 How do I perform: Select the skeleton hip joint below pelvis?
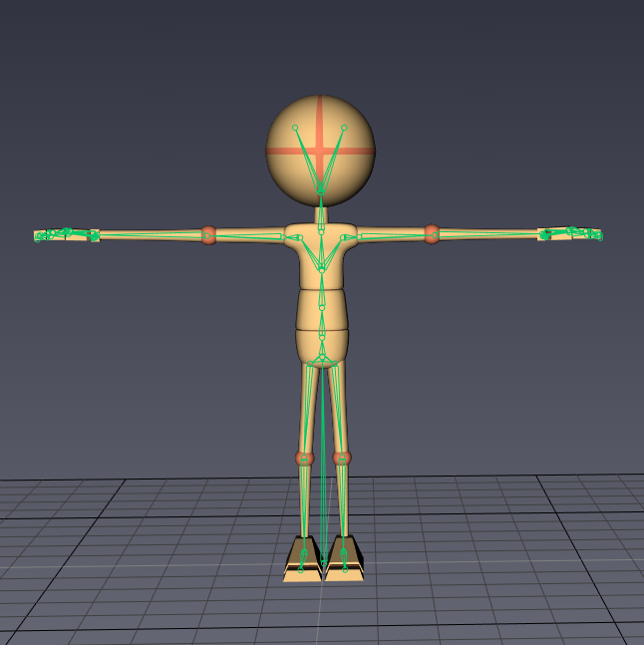click(322, 358)
